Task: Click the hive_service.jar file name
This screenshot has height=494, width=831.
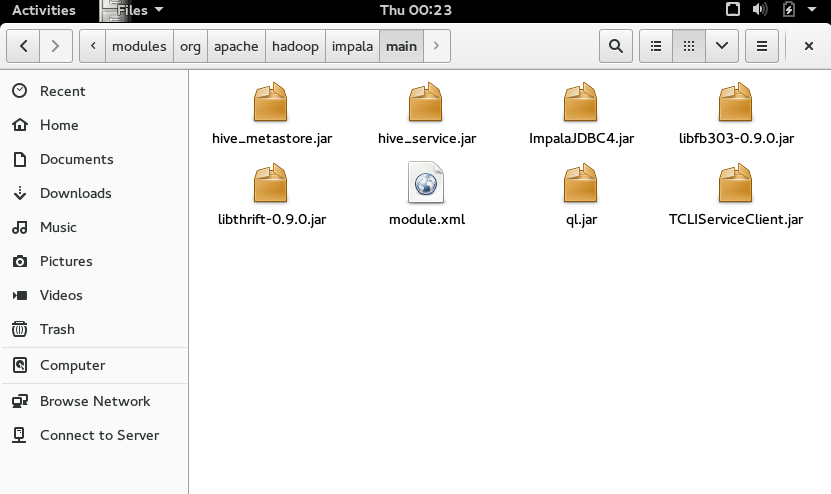Action: click(427, 139)
